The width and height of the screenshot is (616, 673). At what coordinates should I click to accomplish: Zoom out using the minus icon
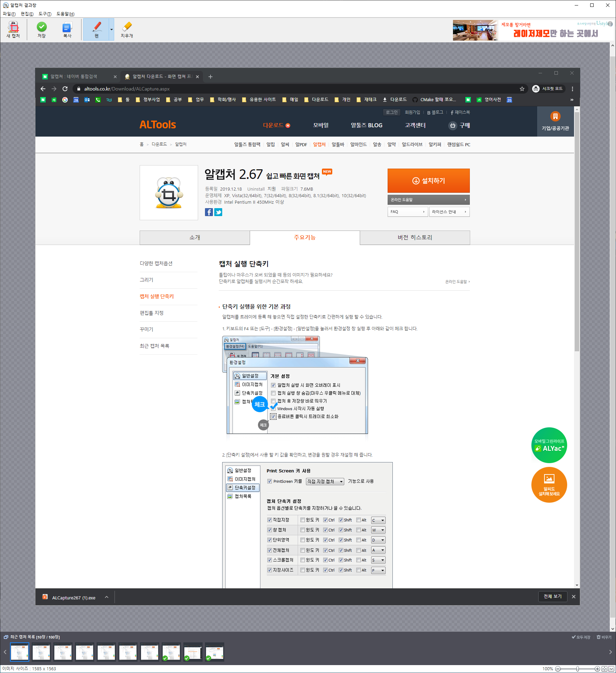pos(558,669)
